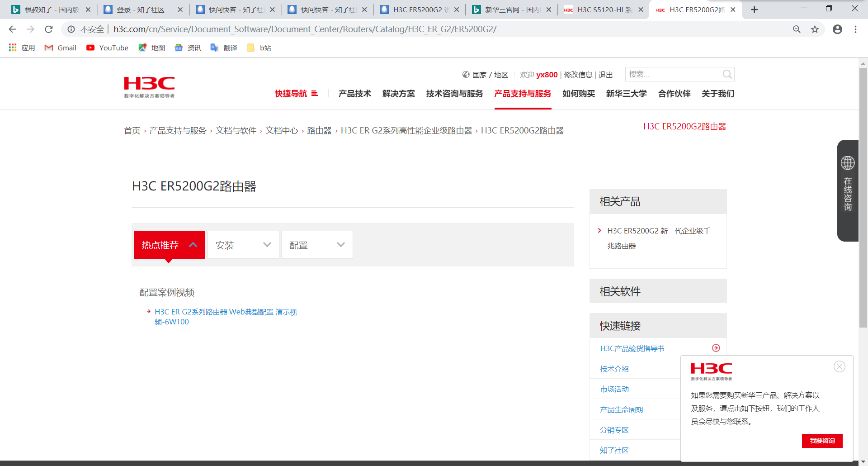Click the yx800 username link

(x=547, y=75)
